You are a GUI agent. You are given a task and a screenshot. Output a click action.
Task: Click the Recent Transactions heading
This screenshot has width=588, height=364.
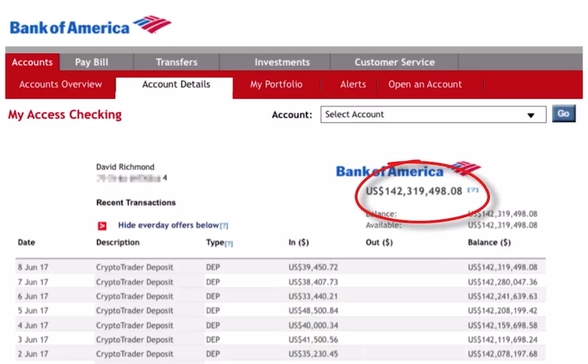click(x=136, y=203)
